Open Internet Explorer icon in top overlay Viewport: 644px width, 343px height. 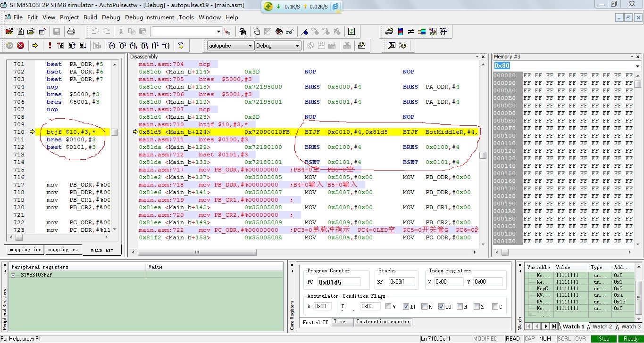coord(336,7)
